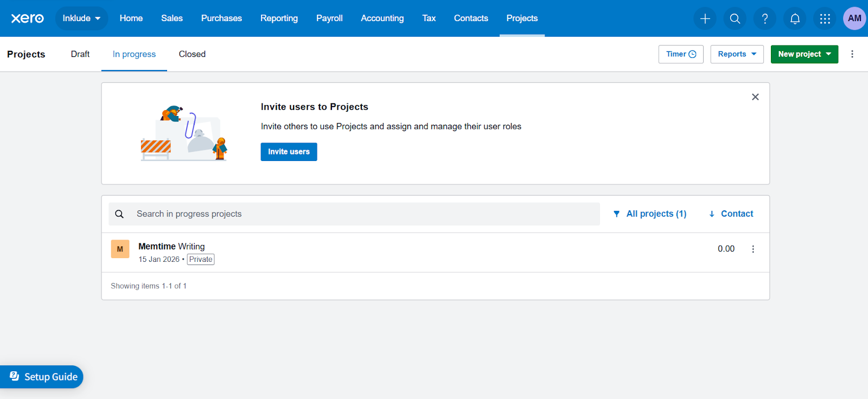Focus the Search in progress projects field
The height and width of the screenshot is (399, 868).
(x=354, y=214)
